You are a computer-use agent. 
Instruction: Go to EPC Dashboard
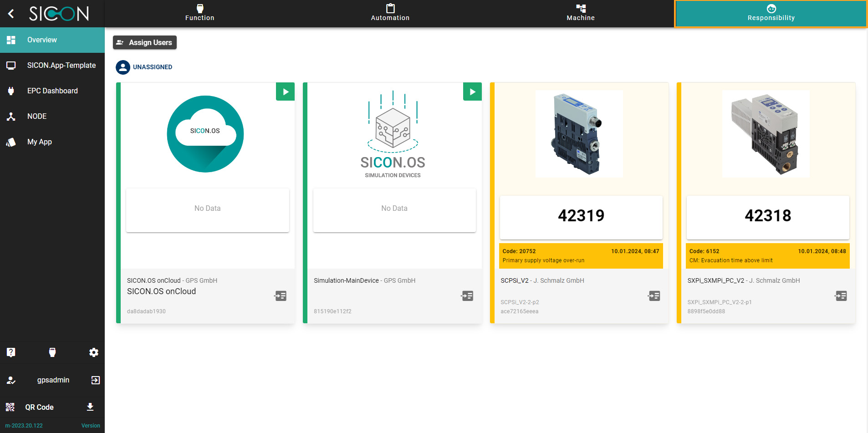(52, 91)
